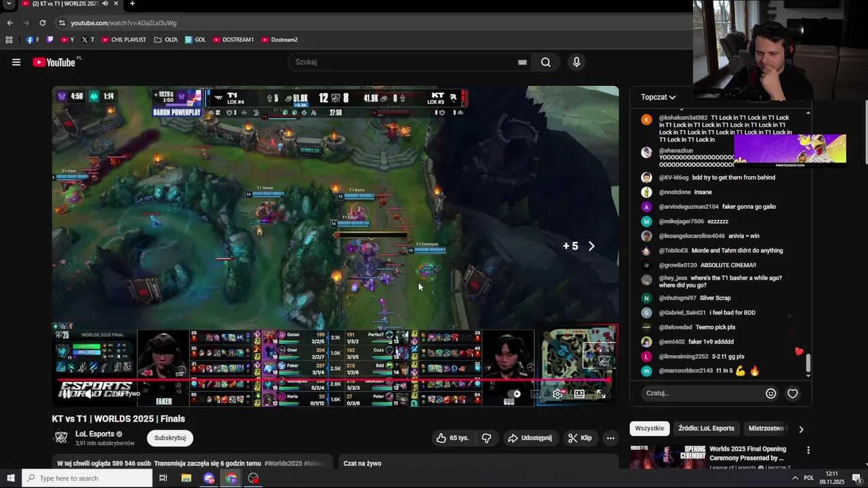Open the emoji picker in chat
The image size is (868, 488).
click(771, 393)
